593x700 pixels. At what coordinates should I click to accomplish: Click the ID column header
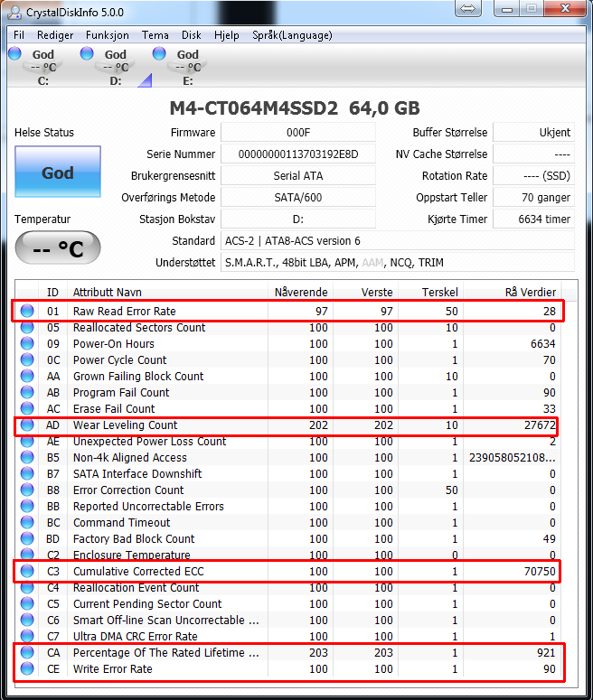(52, 292)
